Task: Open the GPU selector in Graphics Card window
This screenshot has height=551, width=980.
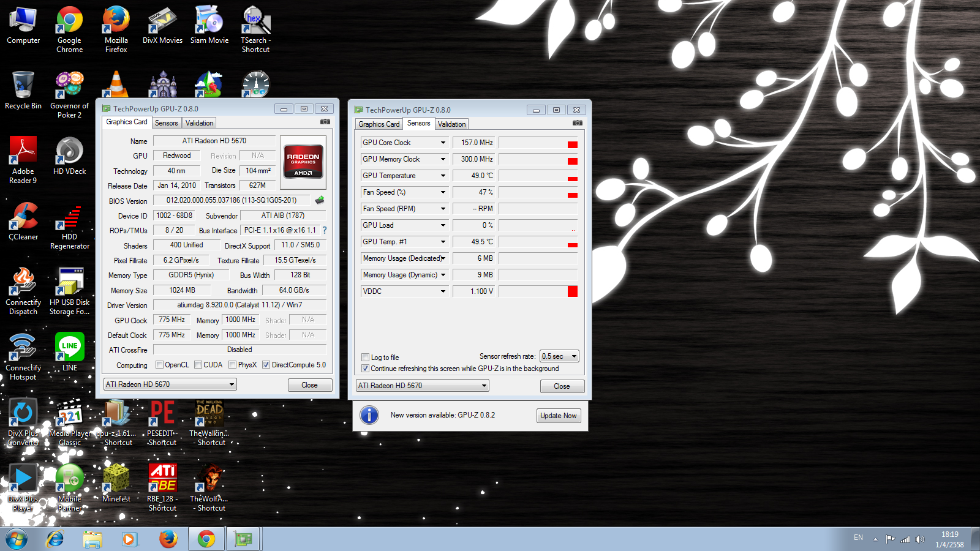Action: click(x=170, y=384)
